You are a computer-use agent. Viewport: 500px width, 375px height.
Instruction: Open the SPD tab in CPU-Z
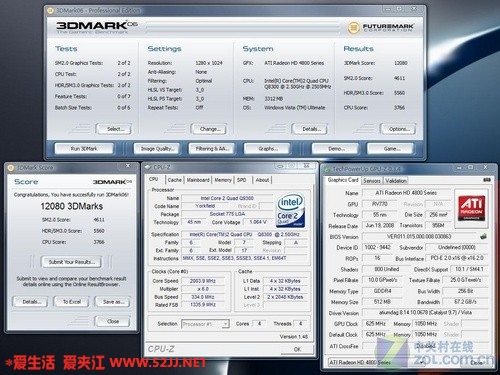click(242, 180)
